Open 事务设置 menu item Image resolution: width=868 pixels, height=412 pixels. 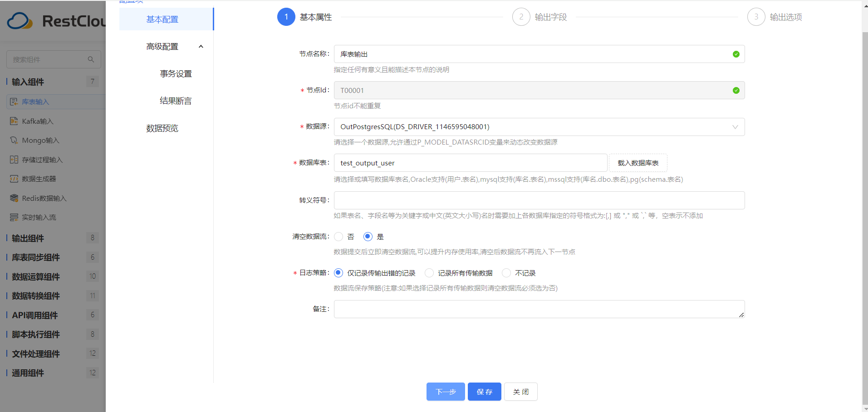[176, 74]
